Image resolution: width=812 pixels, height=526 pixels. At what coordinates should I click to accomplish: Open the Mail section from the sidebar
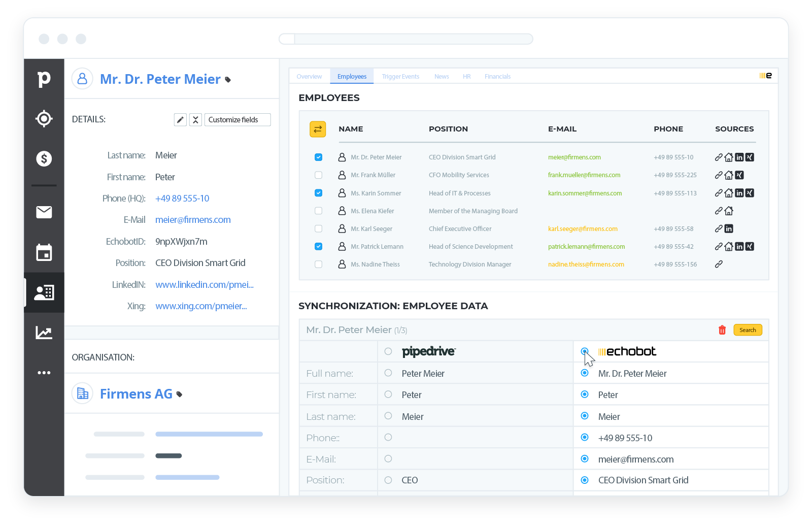[44, 212]
